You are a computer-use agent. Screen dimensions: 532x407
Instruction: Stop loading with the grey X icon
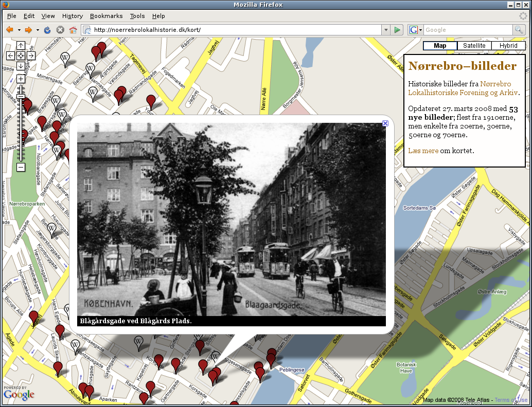pyautogui.click(x=60, y=30)
